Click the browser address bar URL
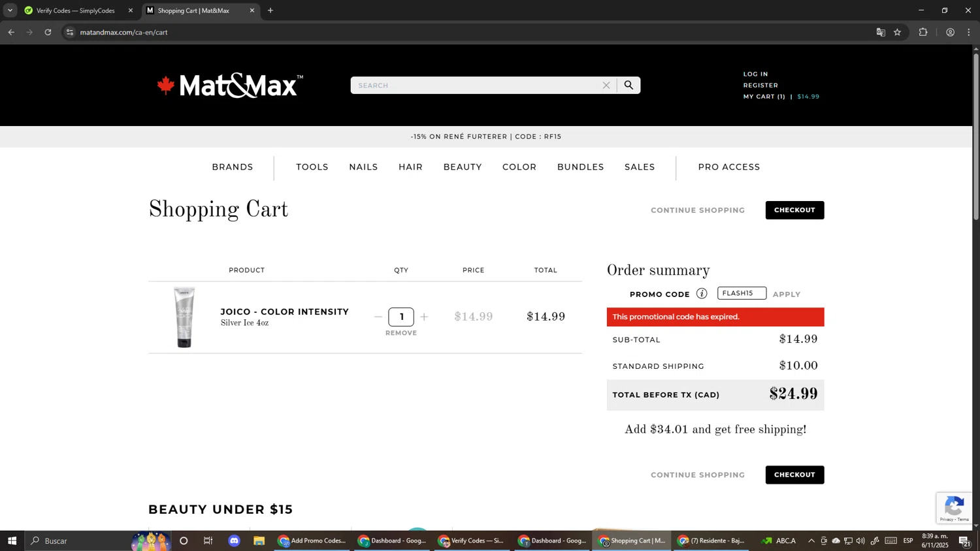 (x=124, y=32)
